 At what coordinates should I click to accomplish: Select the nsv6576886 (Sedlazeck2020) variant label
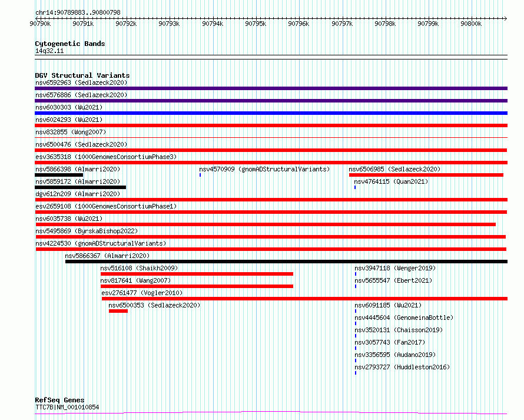point(81,95)
